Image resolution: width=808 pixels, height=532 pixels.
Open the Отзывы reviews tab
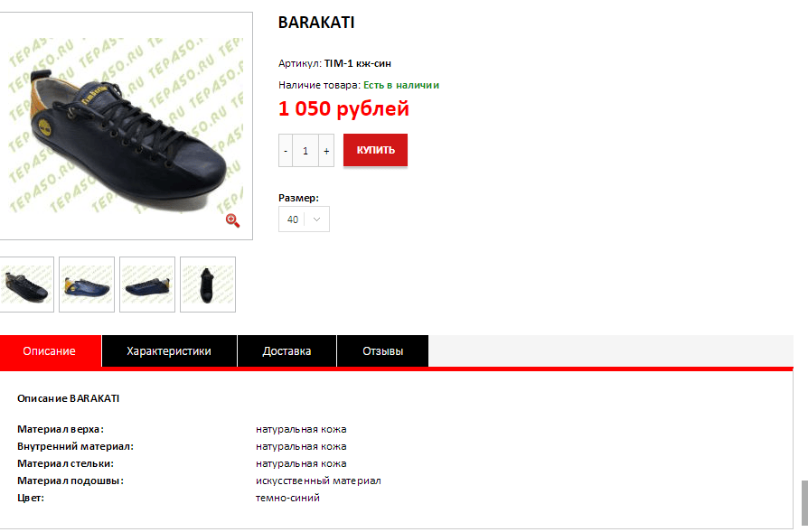coord(383,351)
